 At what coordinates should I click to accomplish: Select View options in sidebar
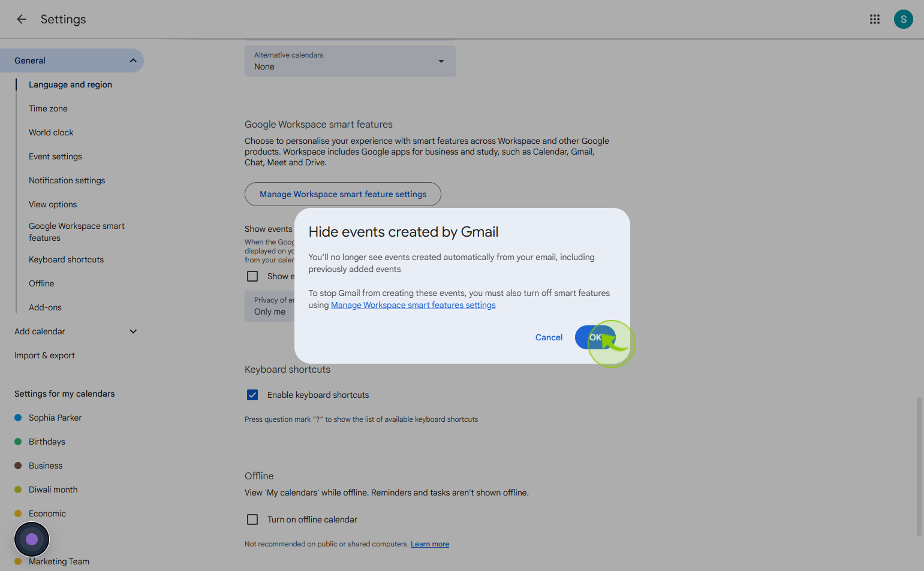pyautogui.click(x=53, y=204)
